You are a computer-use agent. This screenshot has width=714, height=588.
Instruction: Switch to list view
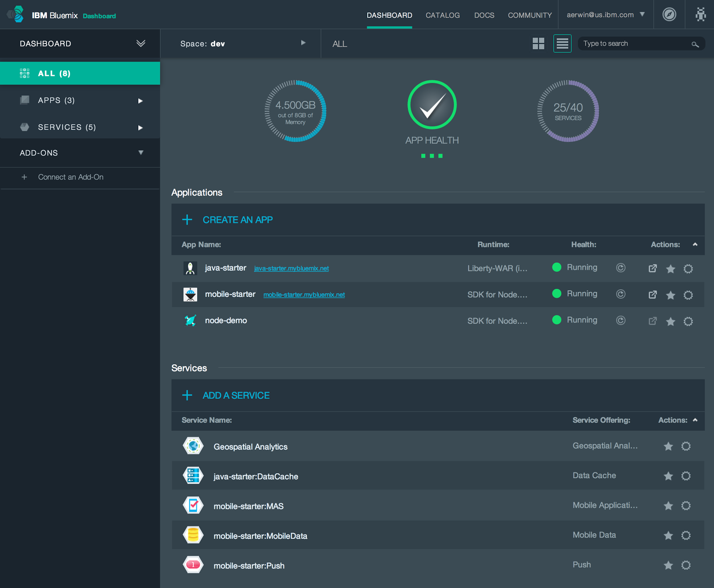click(562, 43)
